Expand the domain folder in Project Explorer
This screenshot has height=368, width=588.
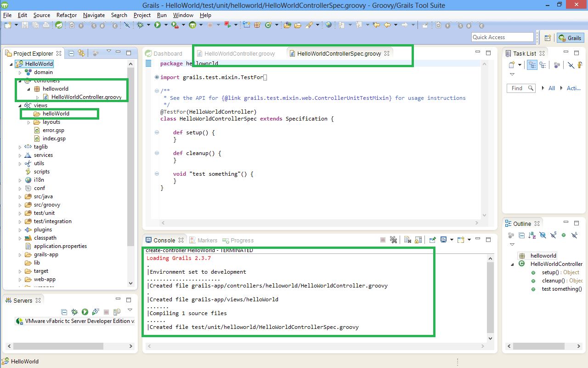pyautogui.click(x=20, y=72)
